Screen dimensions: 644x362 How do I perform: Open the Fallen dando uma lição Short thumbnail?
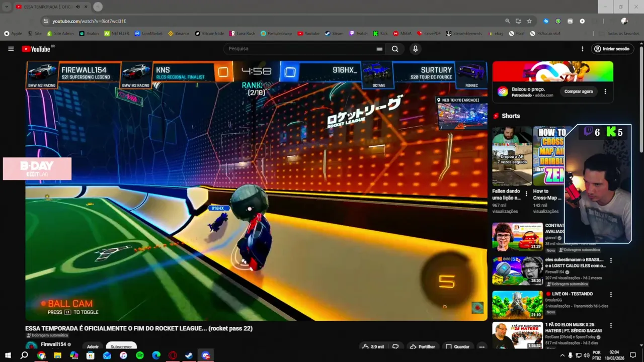[512, 156]
